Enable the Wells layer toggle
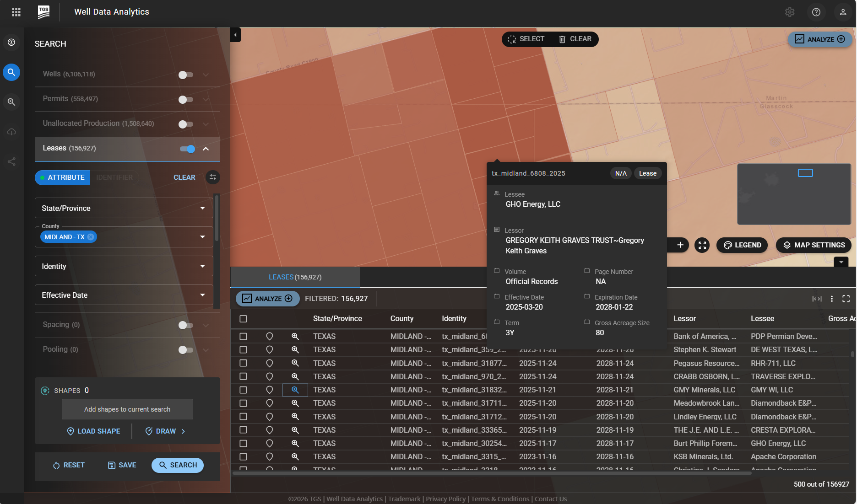Image resolution: width=857 pixels, height=504 pixels. coord(186,75)
